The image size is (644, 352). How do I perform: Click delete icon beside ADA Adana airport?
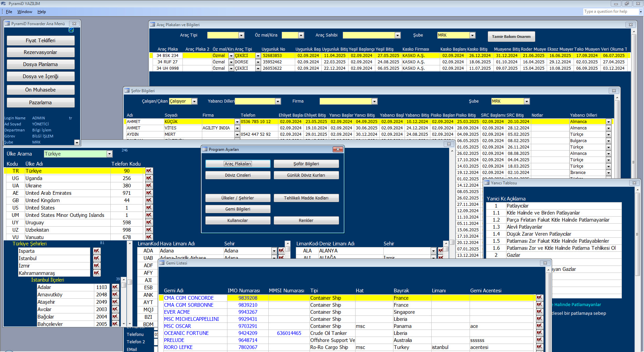pos(281,251)
